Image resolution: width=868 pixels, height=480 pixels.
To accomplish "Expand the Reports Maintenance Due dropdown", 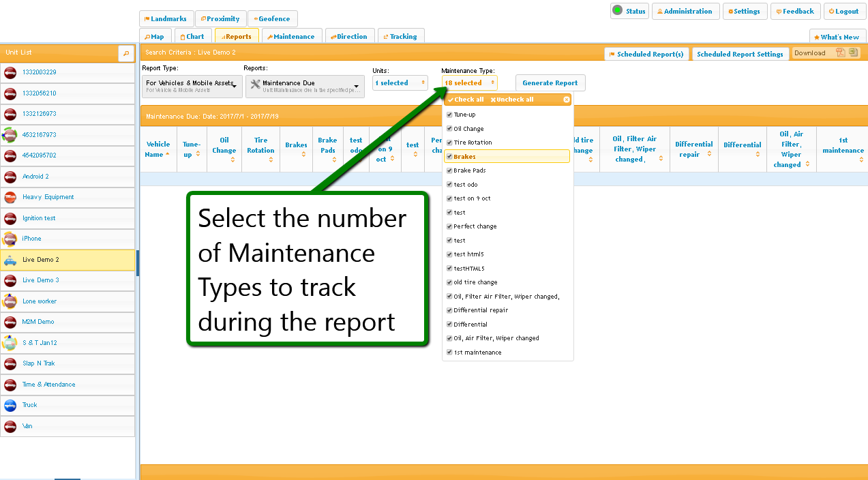I will [x=305, y=86].
